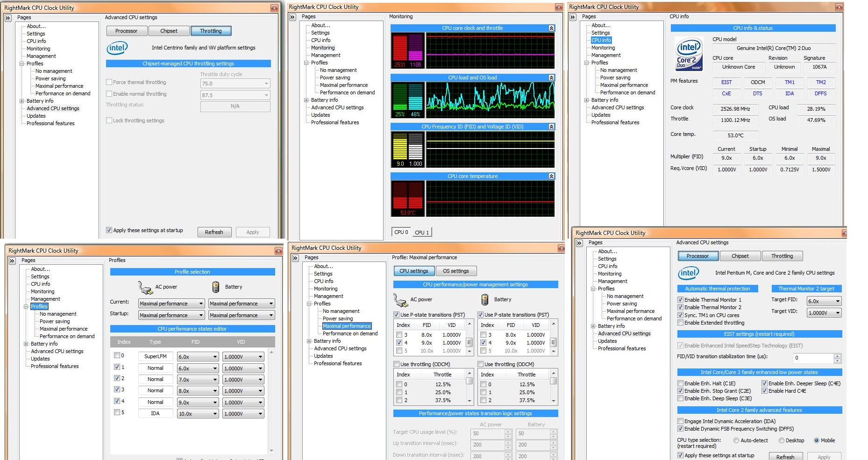868x460 pixels.
Task: Click Intel logo in Throttling settings window
Action: point(117,48)
